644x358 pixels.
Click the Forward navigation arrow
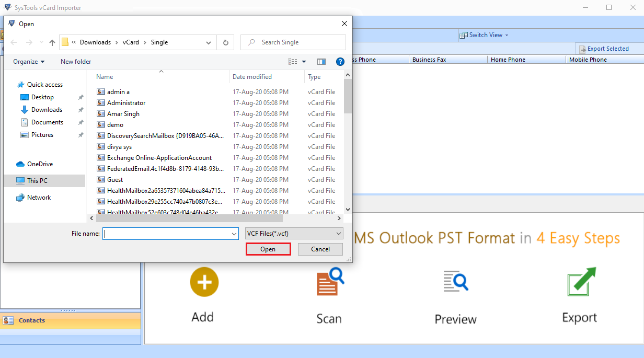pyautogui.click(x=29, y=42)
